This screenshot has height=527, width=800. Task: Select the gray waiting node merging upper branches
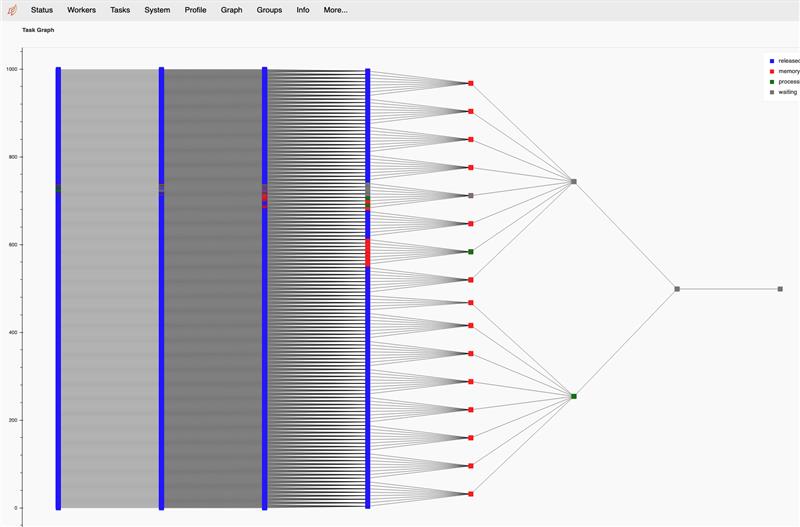[573, 182]
